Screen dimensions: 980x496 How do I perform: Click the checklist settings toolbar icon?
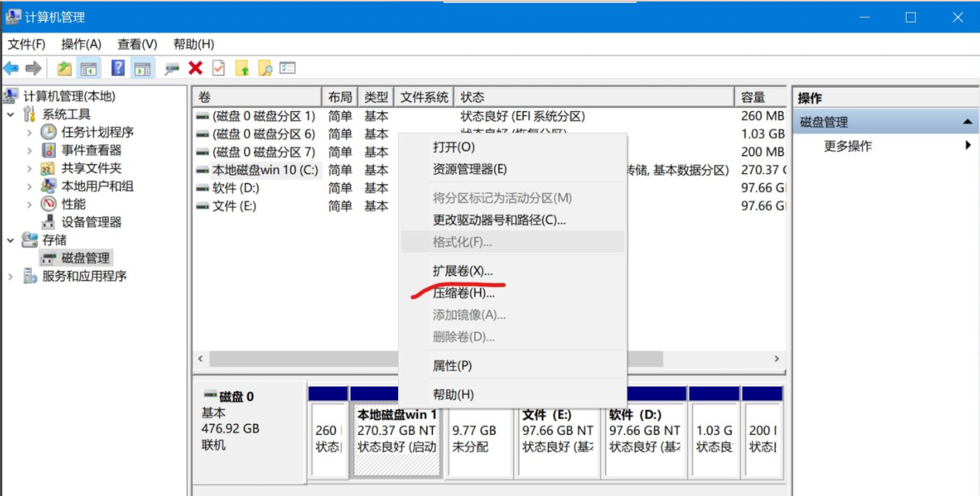click(288, 69)
